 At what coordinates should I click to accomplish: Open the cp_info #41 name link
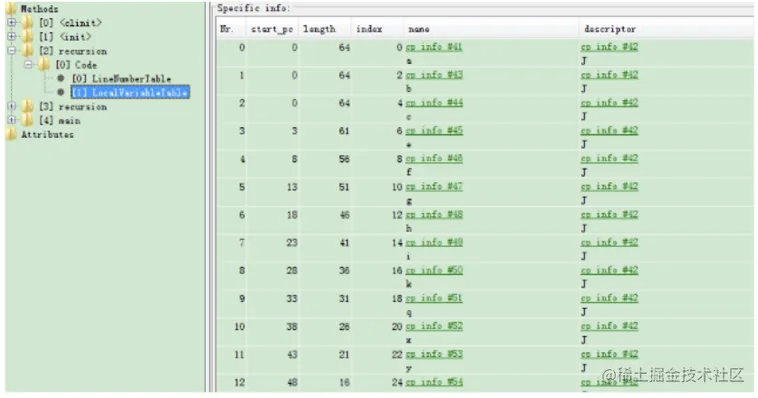click(434, 47)
